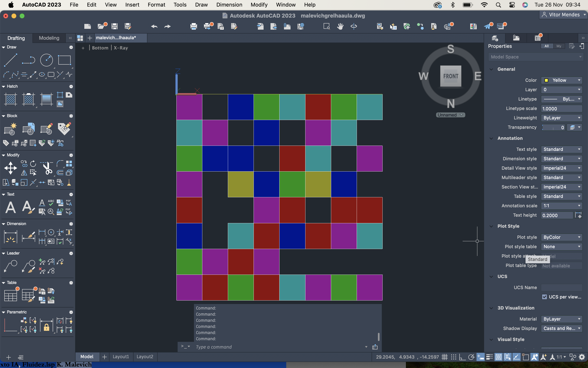Toggle dynamic input in status bar

[x=480, y=357]
